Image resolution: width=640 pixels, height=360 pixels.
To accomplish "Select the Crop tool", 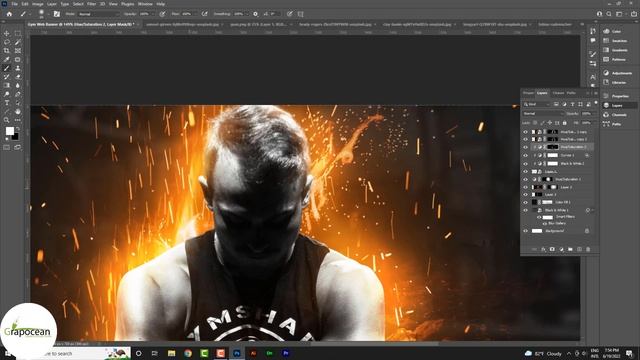I will pos(7,51).
